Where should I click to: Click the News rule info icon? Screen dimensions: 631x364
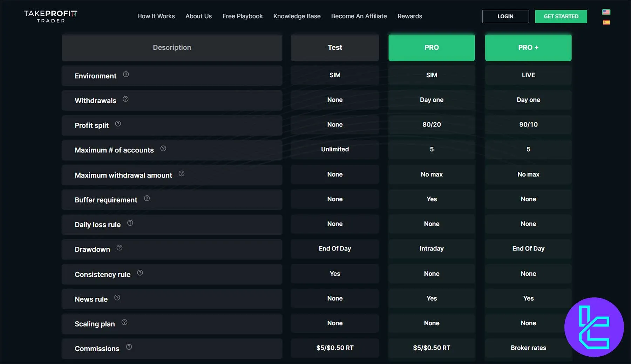117,297
